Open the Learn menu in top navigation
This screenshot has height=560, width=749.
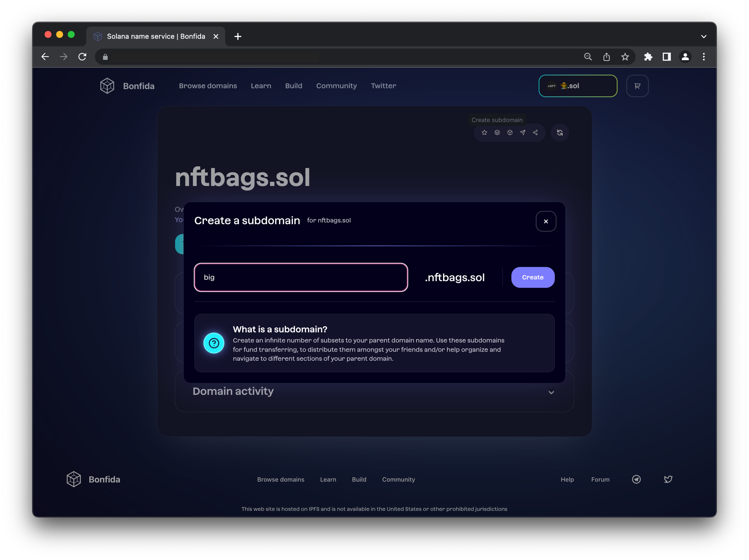tap(261, 86)
